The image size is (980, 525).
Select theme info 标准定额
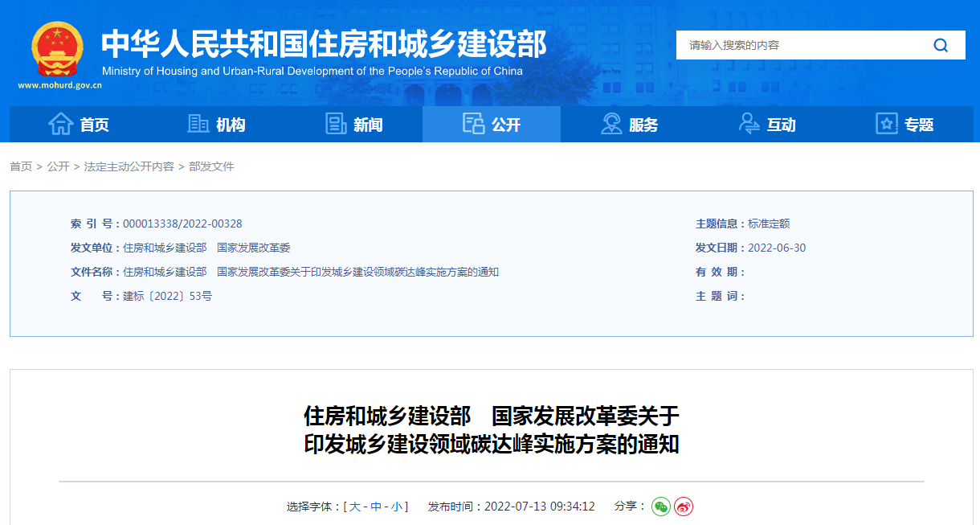coord(769,224)
